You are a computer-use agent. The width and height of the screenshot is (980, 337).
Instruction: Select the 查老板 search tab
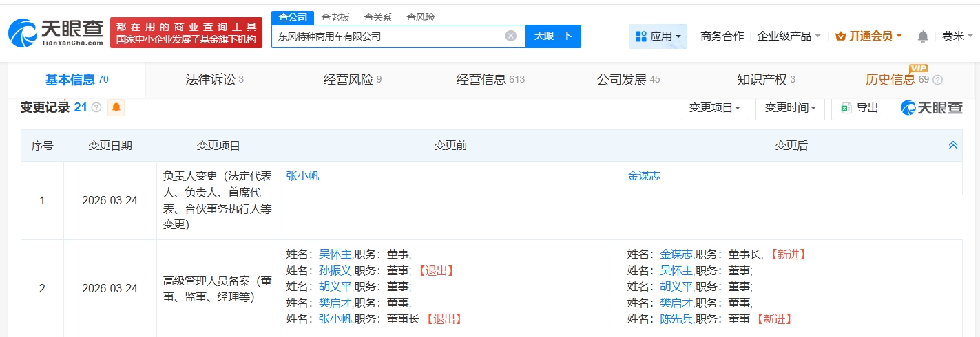pos(335,17)
